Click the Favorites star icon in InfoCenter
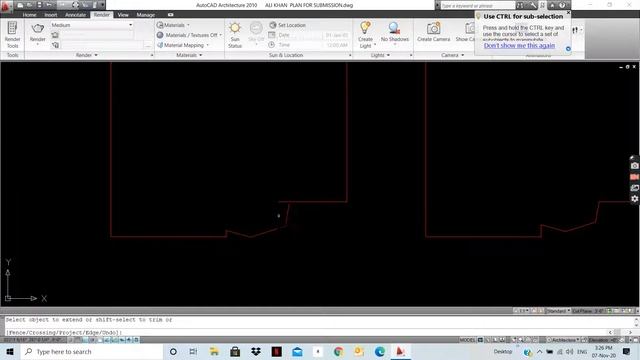640x360 pixels. [x=552, y=6]
